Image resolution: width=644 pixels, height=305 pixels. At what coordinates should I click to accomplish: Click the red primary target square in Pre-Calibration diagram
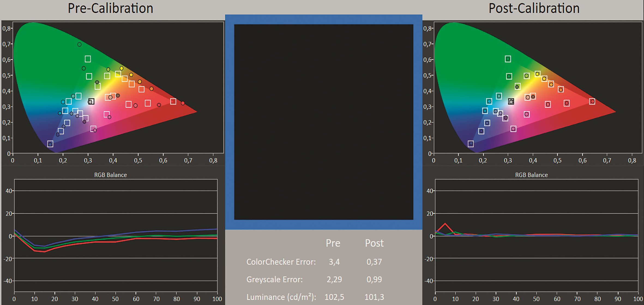tap(173, 101)
